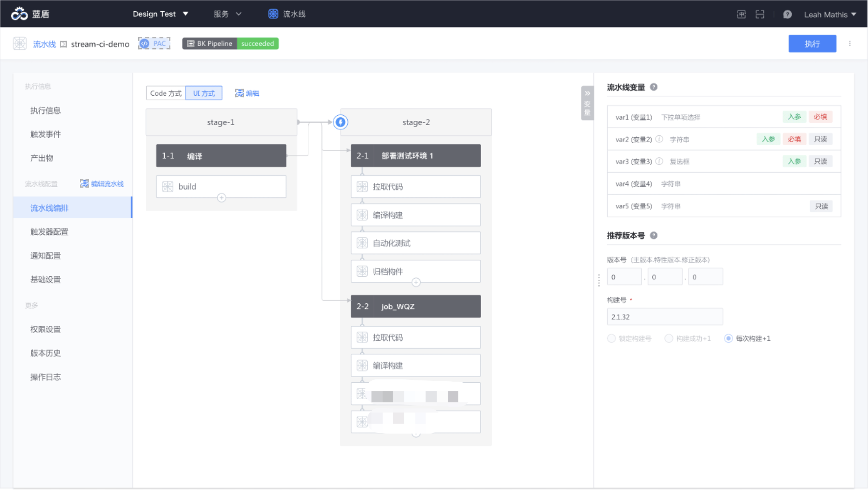Click the 构建号 input containing 2.1.32
868x490 pixels.
click(665, 316)
